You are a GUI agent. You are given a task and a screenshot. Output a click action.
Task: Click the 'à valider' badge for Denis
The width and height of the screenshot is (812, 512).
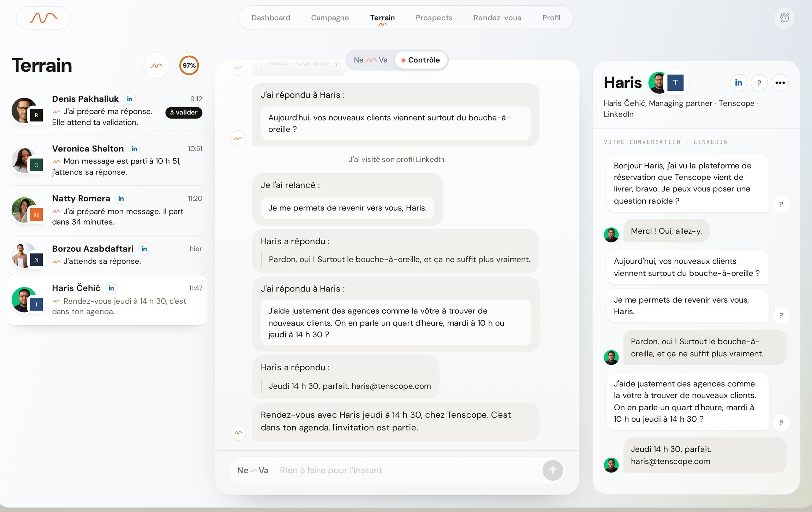point(184,112)
